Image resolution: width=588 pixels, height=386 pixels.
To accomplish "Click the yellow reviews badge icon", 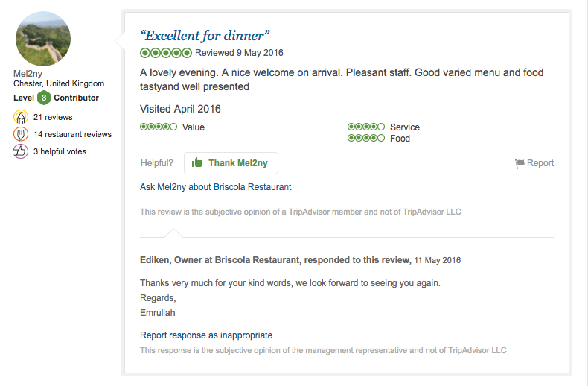I will click(x=21, y=117).
